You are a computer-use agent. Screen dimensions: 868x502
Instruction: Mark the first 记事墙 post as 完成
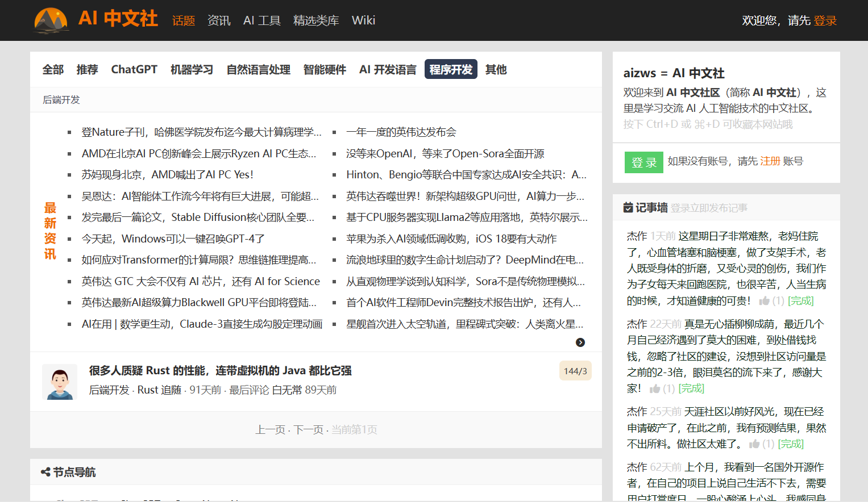[x=800, y=301]
